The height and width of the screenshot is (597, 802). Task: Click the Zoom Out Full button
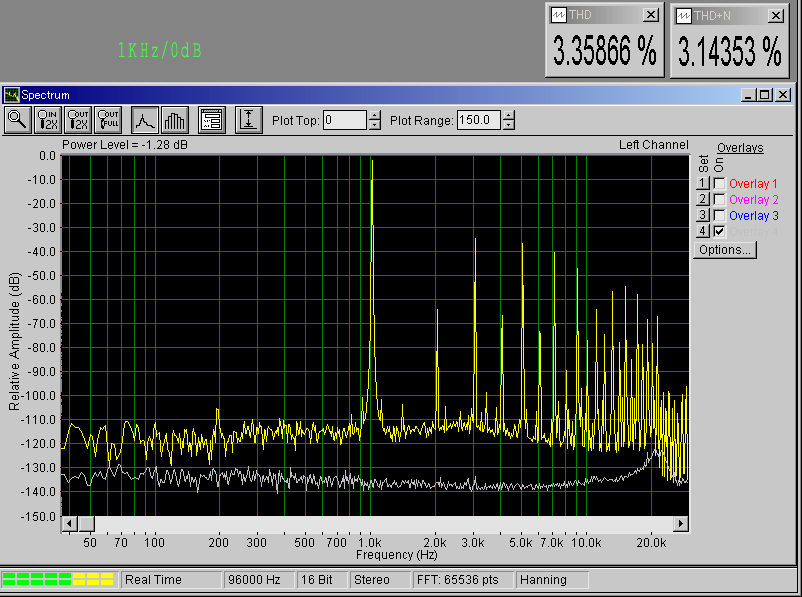(x=108, y=120)
